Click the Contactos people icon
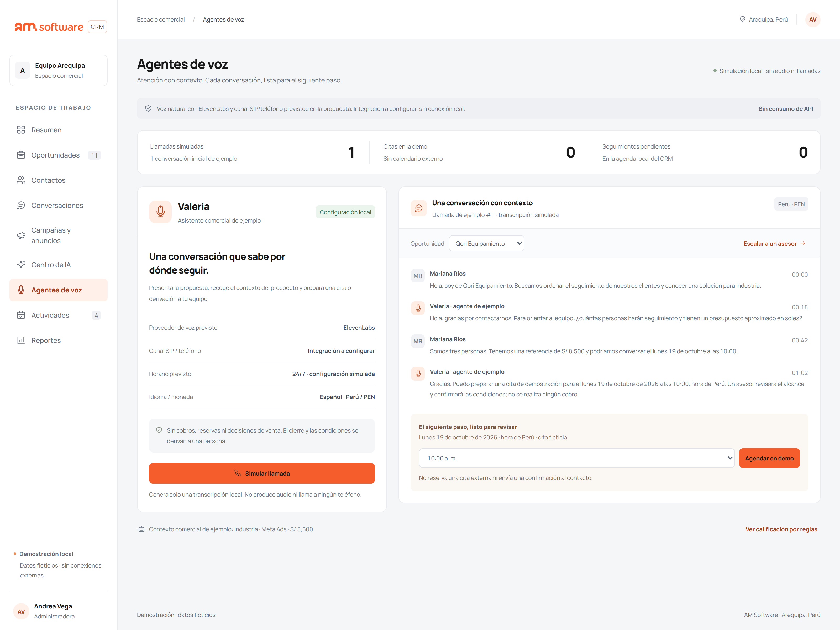 pos(21,180)
